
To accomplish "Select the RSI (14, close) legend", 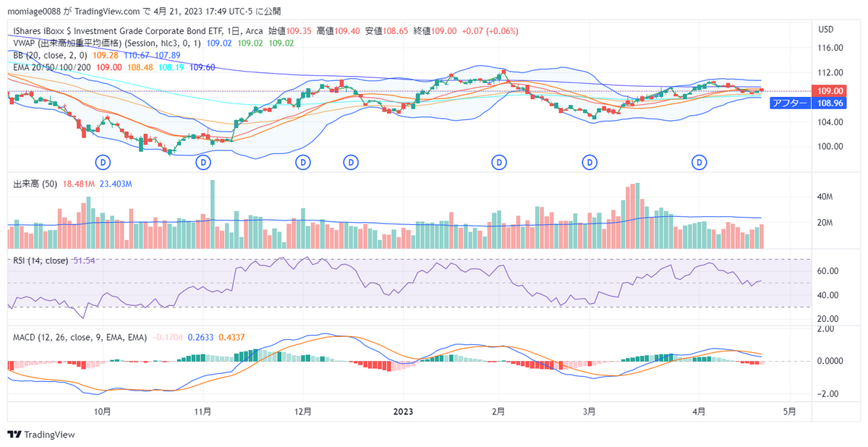I will pyautogui.click(x=41, y=260).
